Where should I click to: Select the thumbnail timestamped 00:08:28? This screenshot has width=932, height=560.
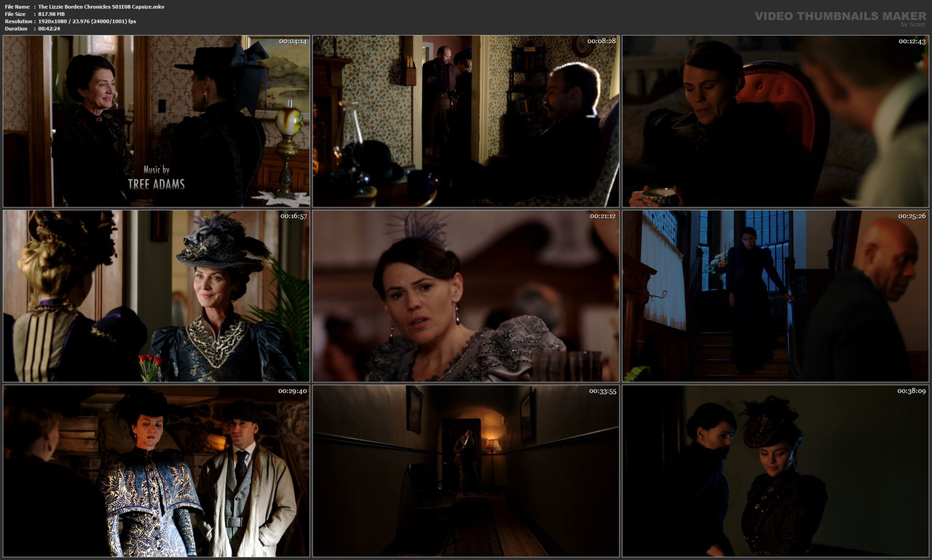pos(466,121)
